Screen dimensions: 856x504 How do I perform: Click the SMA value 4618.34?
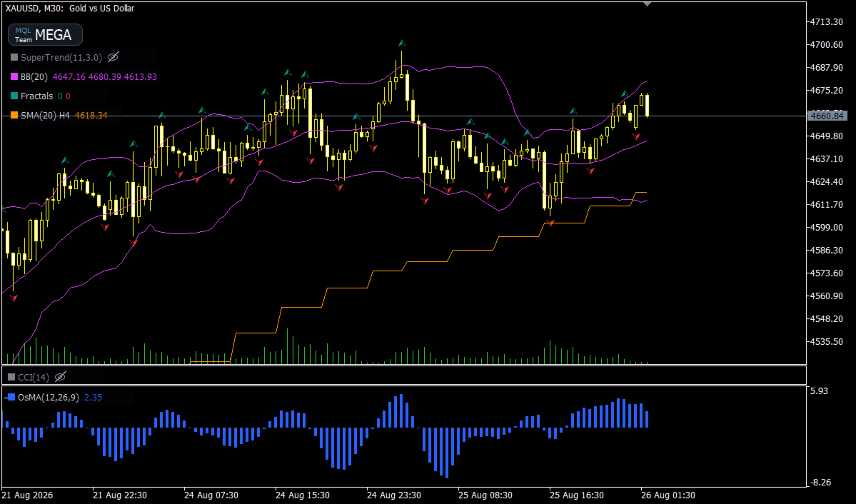click(91, 115)
